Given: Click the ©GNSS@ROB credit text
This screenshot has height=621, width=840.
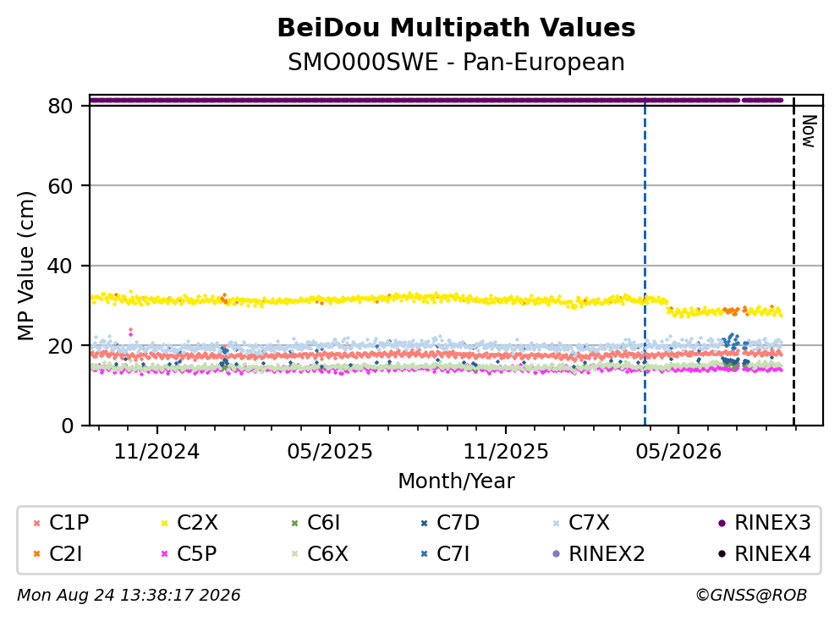Looking at the screenshot, I should pos(751,596).
